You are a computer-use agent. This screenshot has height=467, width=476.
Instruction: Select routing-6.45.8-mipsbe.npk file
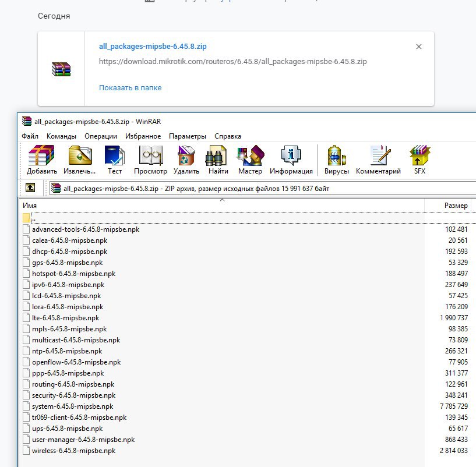coord(73,384)
